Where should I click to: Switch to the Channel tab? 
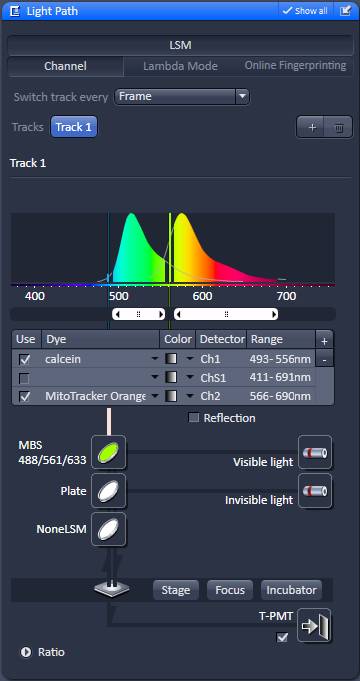click(x=66, y=66)
